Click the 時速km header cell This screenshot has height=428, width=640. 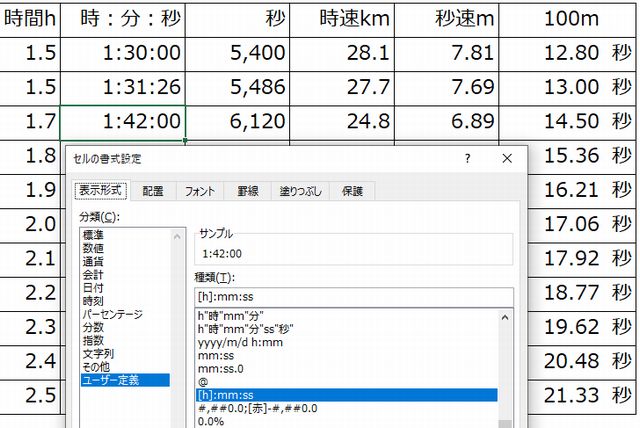[342, 20]
